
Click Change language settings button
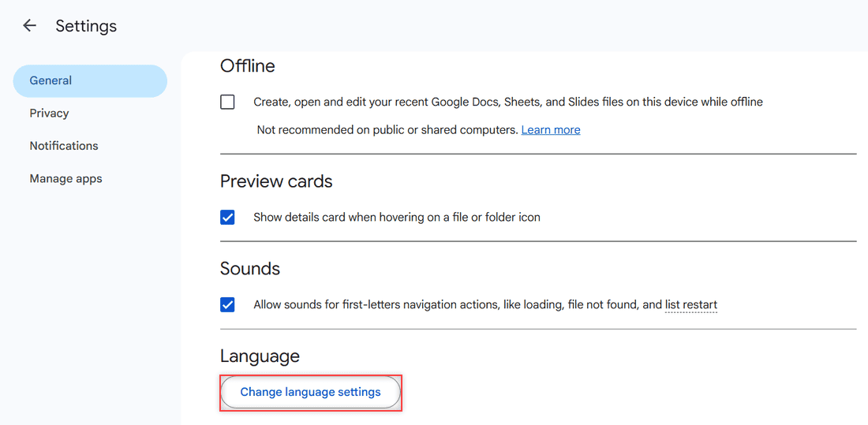[x=311, y=393]
